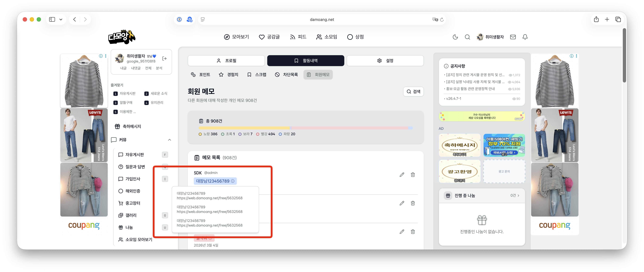Reload the page with the refresh icon
The height and width of the screenshot is (272, 644).
(442, 20)
